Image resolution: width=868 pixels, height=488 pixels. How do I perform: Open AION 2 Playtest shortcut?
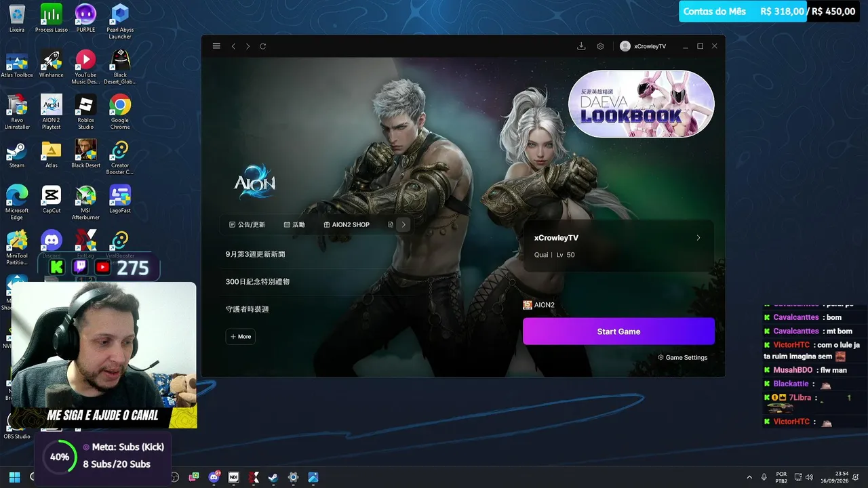tap(52, 112)
